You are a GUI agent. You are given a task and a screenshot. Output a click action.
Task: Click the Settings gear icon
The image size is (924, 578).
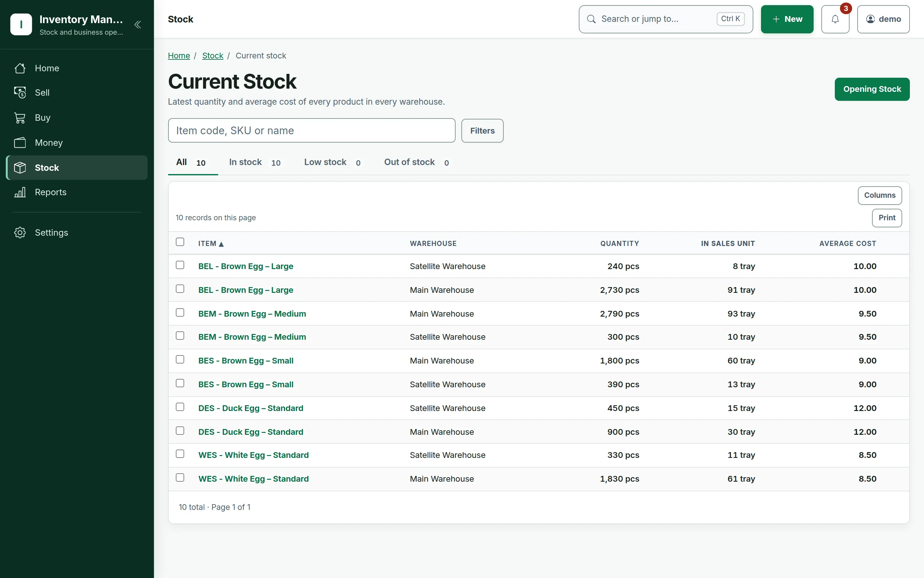pyautogui.click(x=20, y=232)
